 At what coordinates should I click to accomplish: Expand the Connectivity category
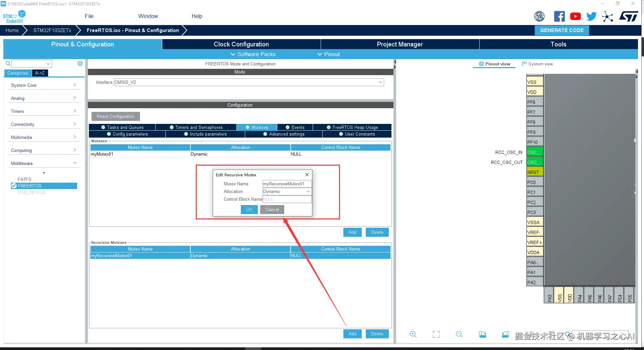[x=44, y=124]
